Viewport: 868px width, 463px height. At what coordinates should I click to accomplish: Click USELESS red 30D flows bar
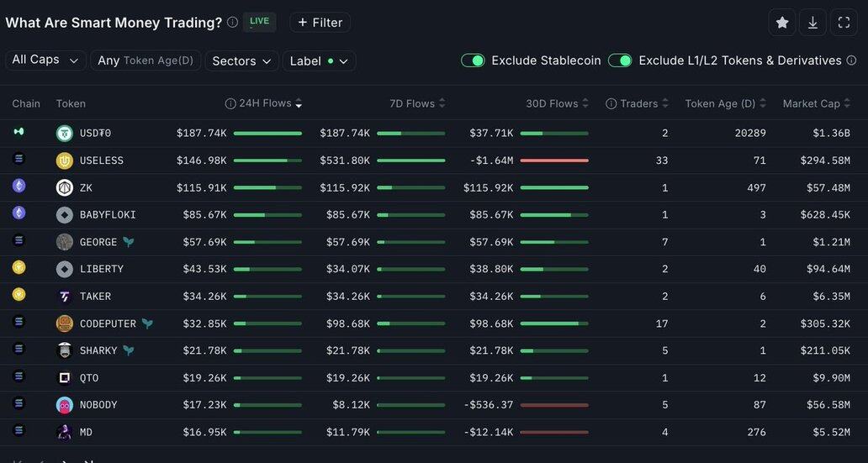click(x=553, y=160)
